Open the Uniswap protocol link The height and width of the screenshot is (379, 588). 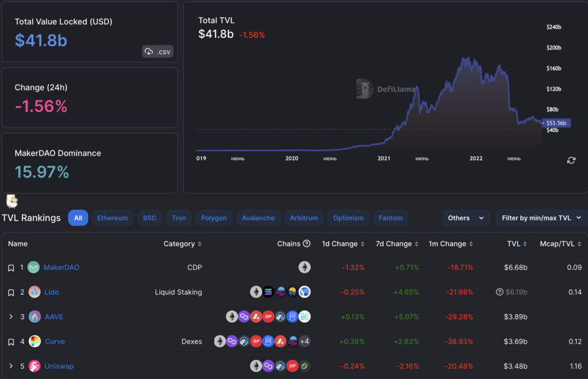[59, 366]
